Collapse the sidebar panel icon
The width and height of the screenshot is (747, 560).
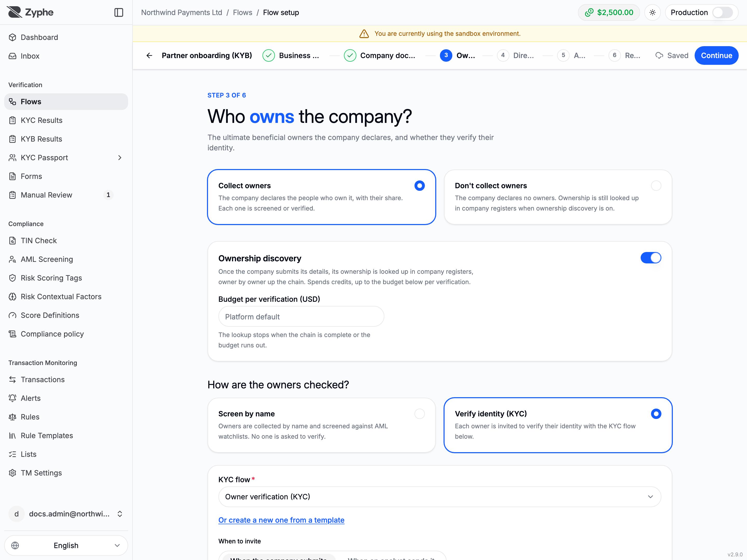pos(119,12)
